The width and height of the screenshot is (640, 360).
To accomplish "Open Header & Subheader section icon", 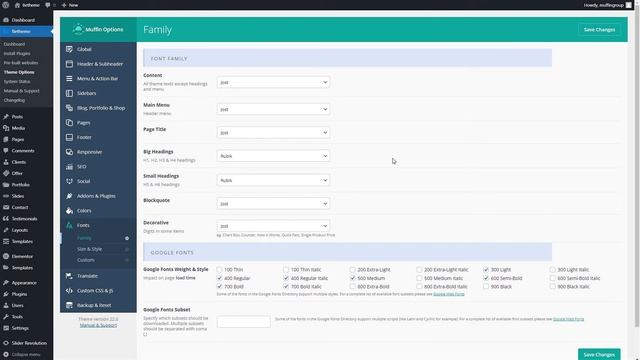I will pos(69,64).
